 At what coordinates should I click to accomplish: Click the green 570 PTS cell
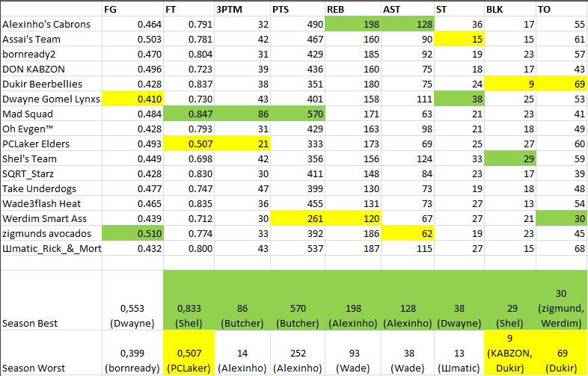point(298,114)
